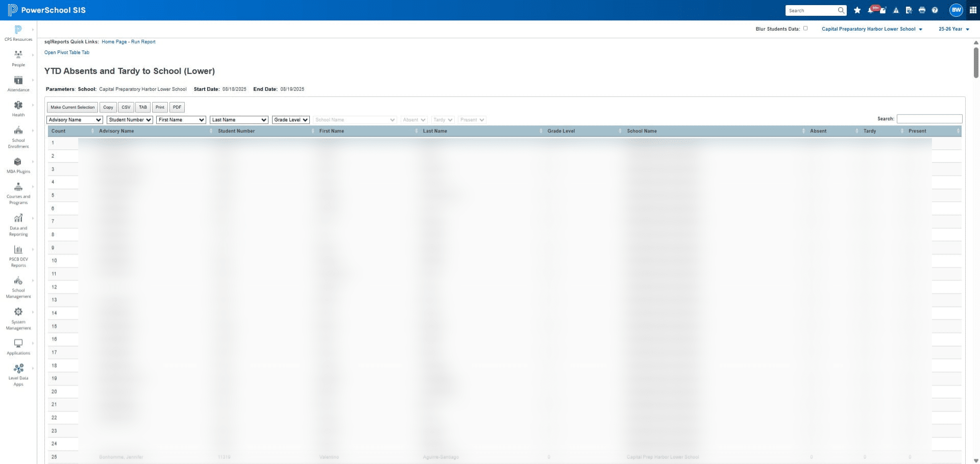Focus the table Search input field

(929, 119)
